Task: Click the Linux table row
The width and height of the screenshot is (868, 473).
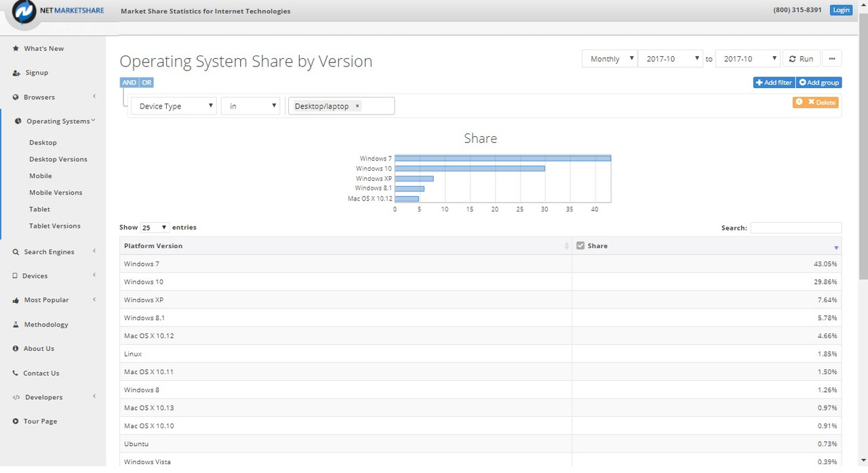Action: [x=481, y=354]
